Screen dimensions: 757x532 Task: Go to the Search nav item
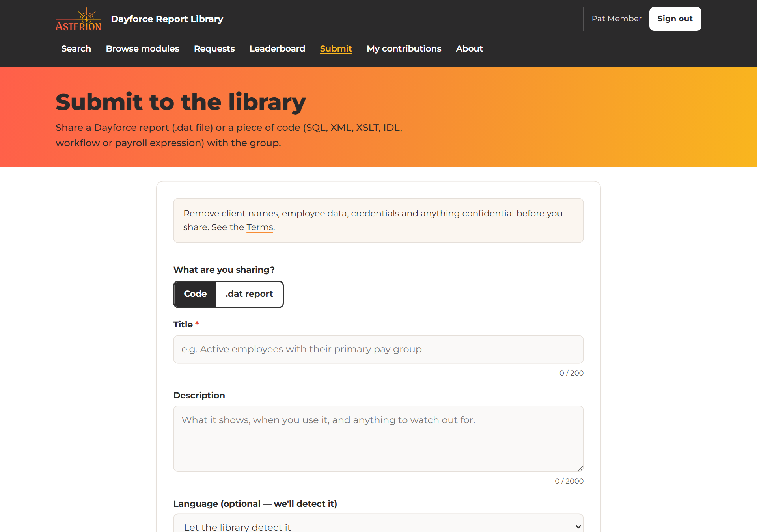coord(76,48)
